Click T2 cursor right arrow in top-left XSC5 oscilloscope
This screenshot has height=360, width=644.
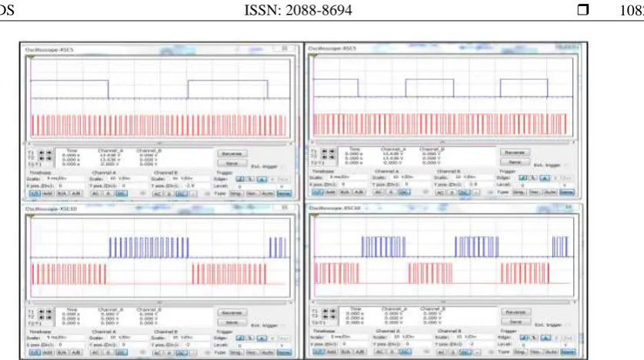click(x=49, y=158)
